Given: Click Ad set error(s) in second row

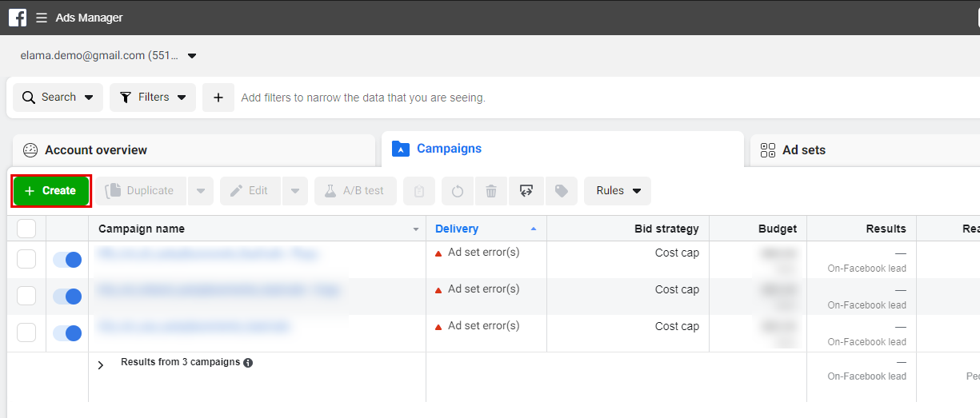Looking at the screenshot, I should click(483, 289).
